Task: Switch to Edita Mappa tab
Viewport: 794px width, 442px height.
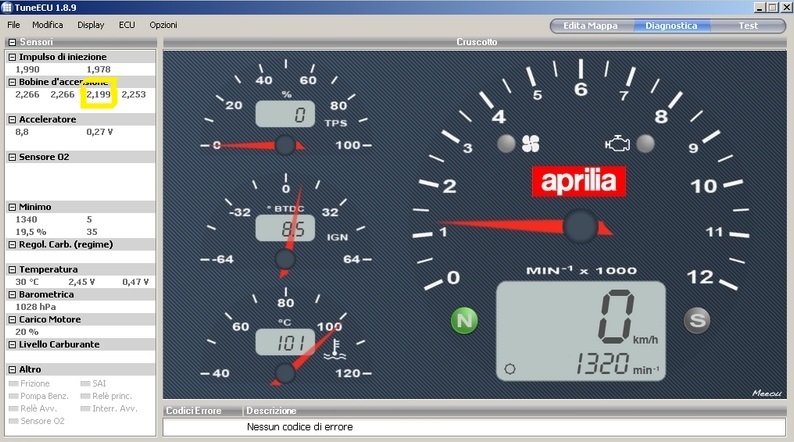Action: pyautogui.click(x=590, y=26)
